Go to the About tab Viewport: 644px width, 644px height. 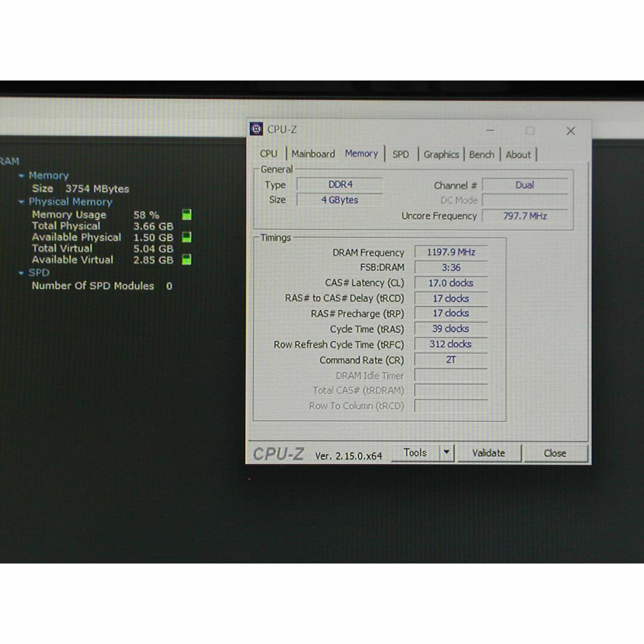(x=518, y=154)
